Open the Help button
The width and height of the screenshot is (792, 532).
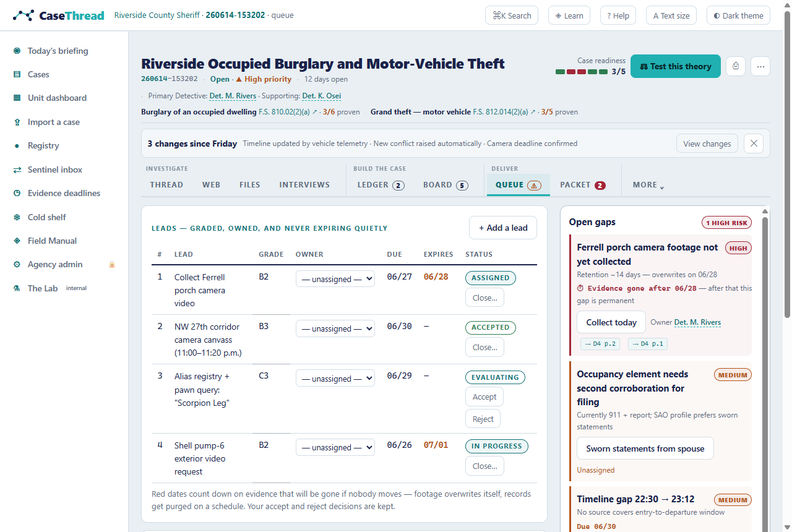618,15
